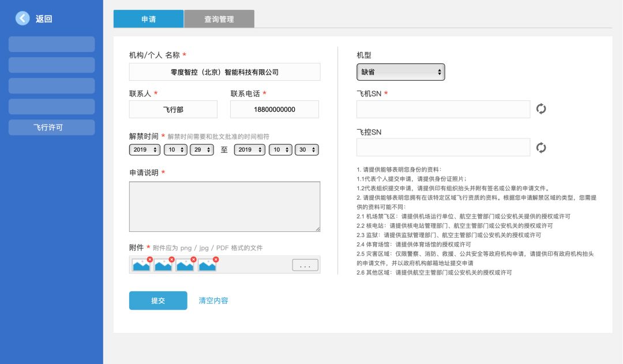This screenshot has height=364, width=623.
Task: Select the 申请 tab
Action: pos(148,19)
